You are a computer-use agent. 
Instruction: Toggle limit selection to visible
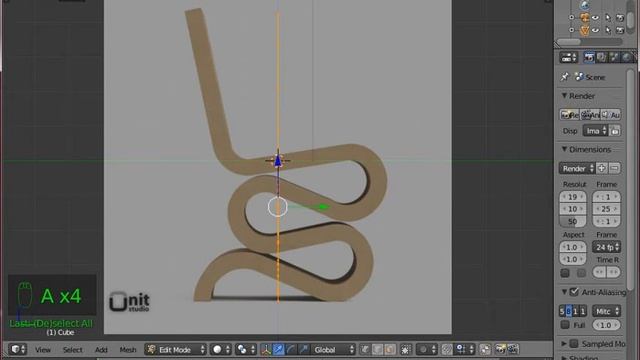[x=406, y=349]
